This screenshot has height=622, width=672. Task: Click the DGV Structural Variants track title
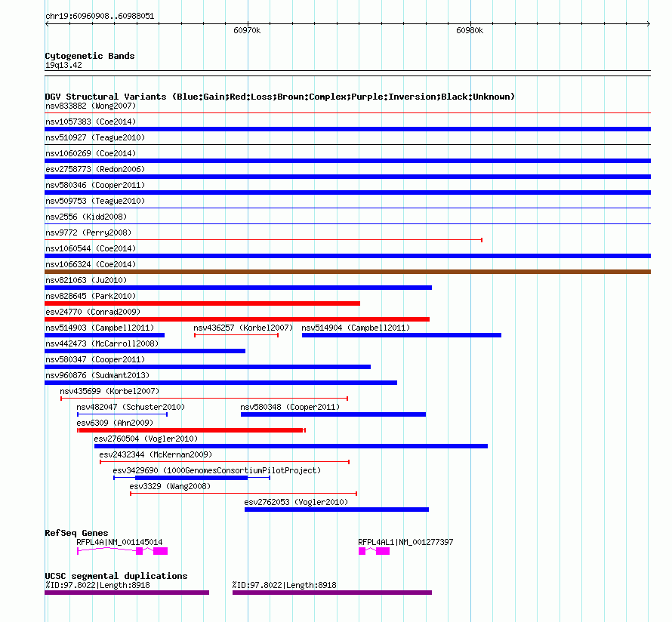click(x=280, y=97)
